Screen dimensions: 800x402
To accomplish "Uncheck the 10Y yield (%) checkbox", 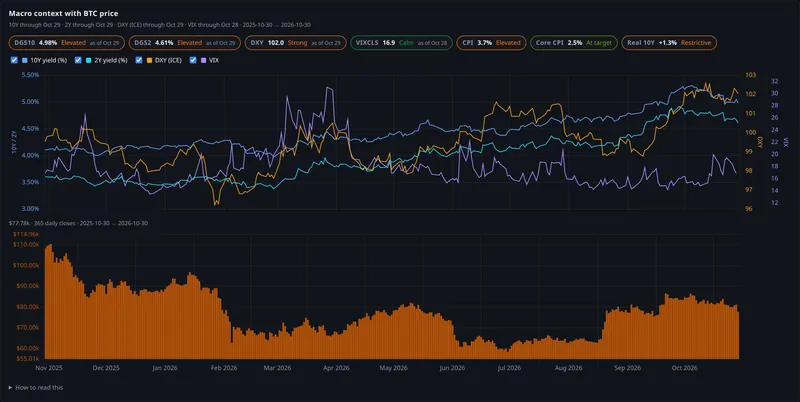I will (x=14, y=60).
